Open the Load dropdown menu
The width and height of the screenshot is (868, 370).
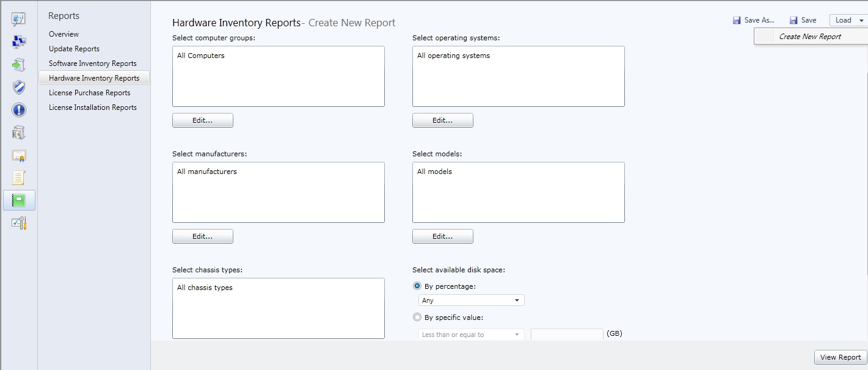point(847,20)
